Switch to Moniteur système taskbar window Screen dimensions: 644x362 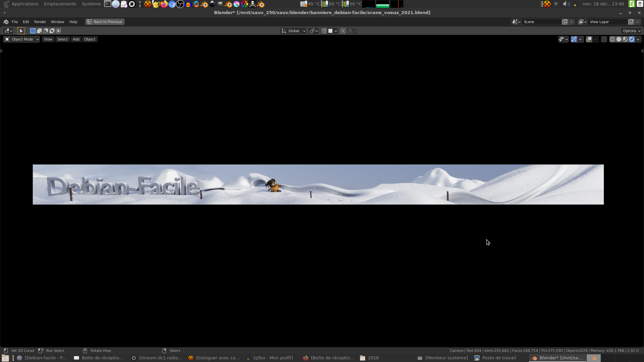pyautogui.click(x=443, y=358)
